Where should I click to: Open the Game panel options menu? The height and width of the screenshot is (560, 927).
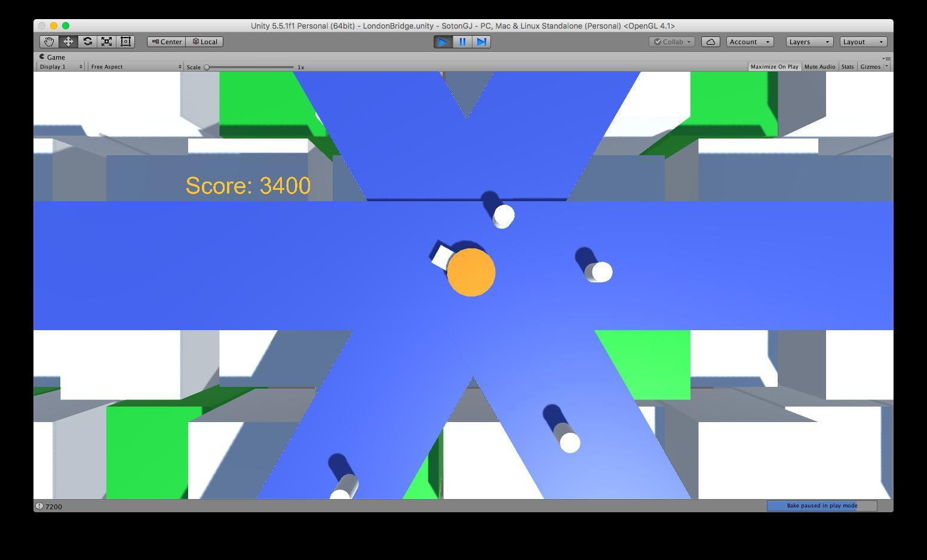888,58
